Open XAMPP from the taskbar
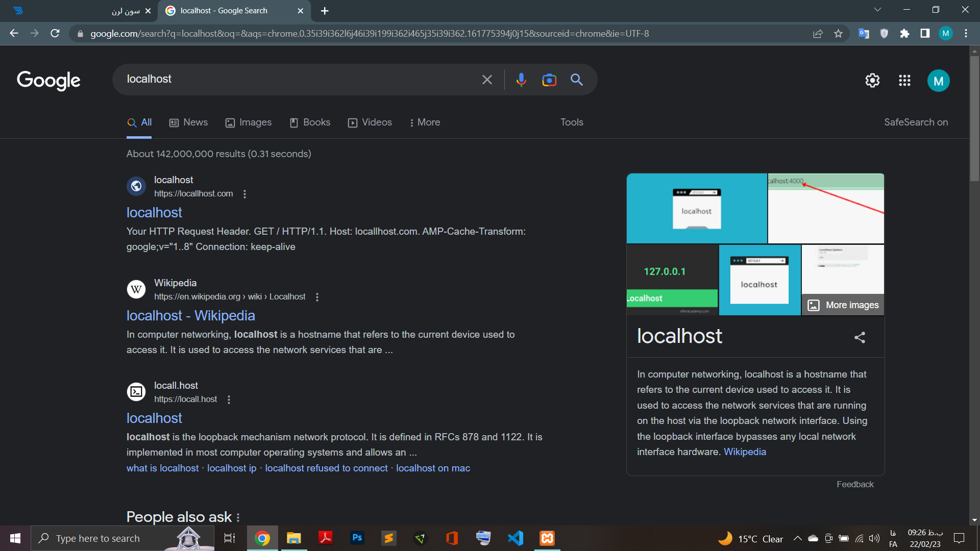 point(547,538)
